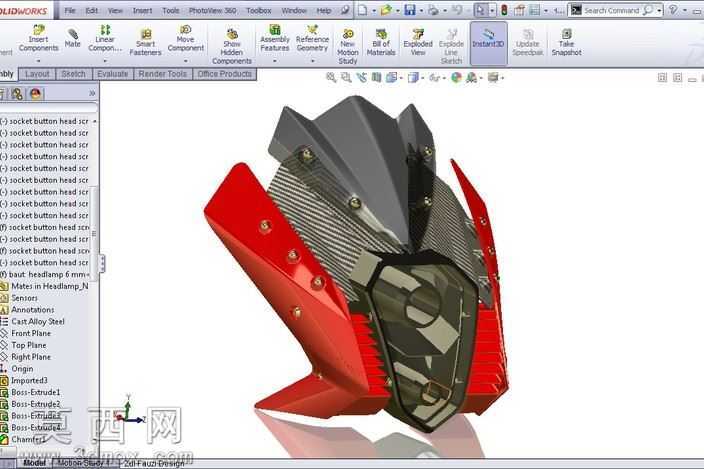Launch Smart Fasteners
The height and width of the screenshot is (469, 704).
pyautogui.click(x=145, y=42)
